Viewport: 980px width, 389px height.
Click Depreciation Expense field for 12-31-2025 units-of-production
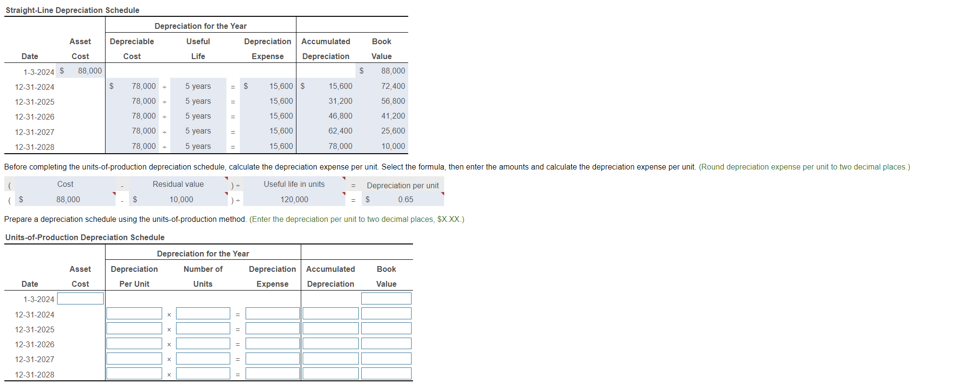coord(272,328)
